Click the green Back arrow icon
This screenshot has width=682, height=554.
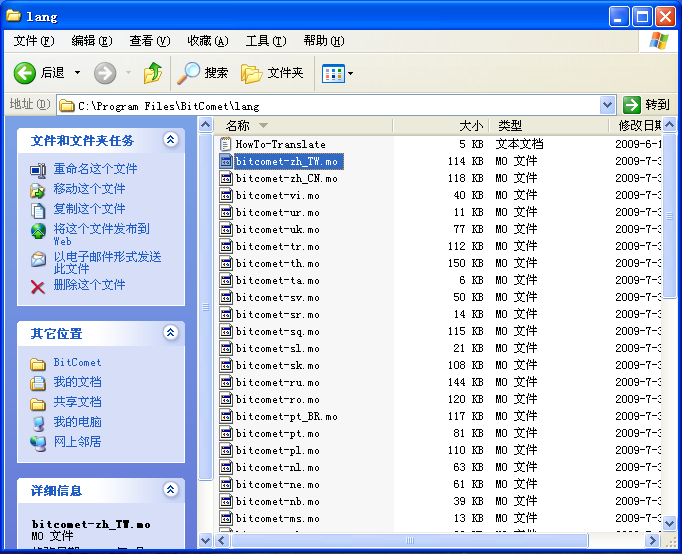(x=25, y=73)
